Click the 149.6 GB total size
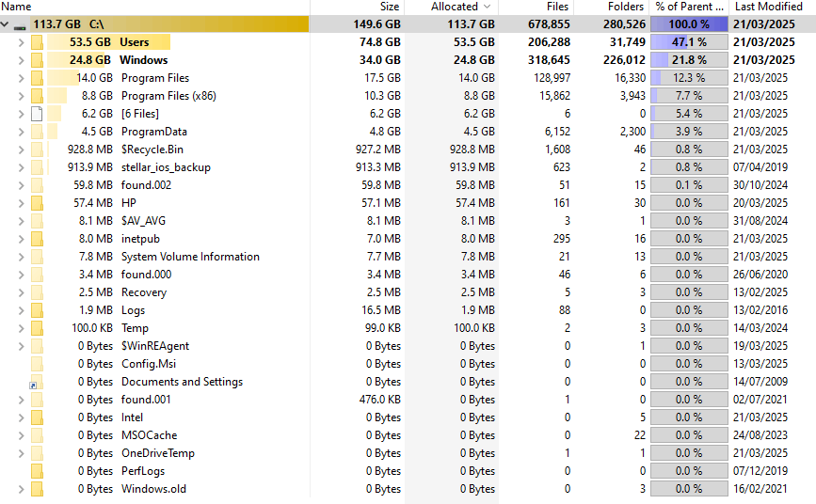This screenshot has width=816, height=504. 376,24
